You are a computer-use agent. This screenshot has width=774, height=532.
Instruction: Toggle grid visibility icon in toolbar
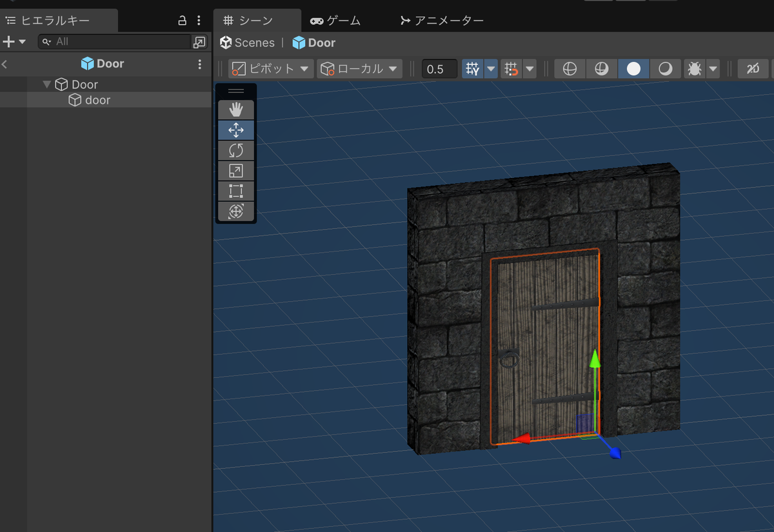coord(473,68)
